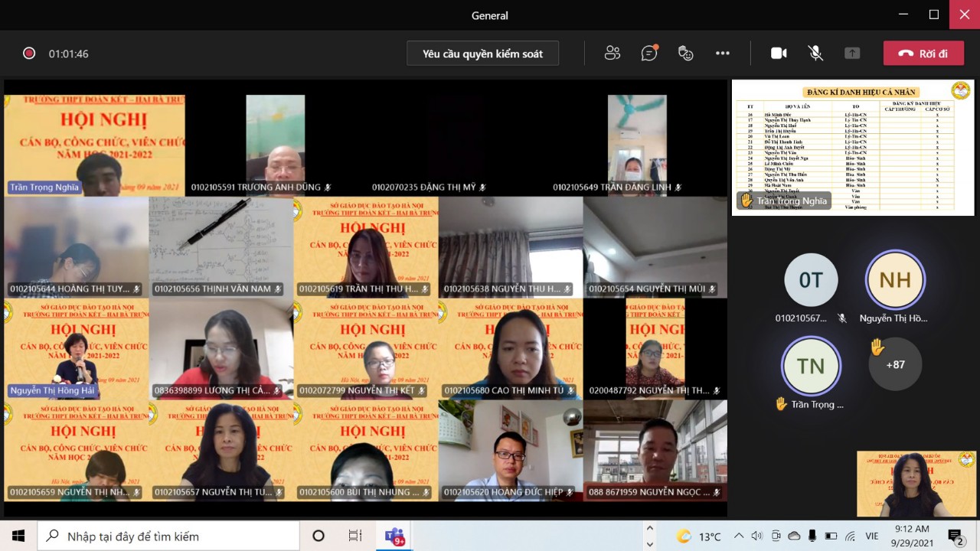Select Đặng Thị Mỹ's video tile
The height and width of the screenshot is (551, 980).
(456, 145)
